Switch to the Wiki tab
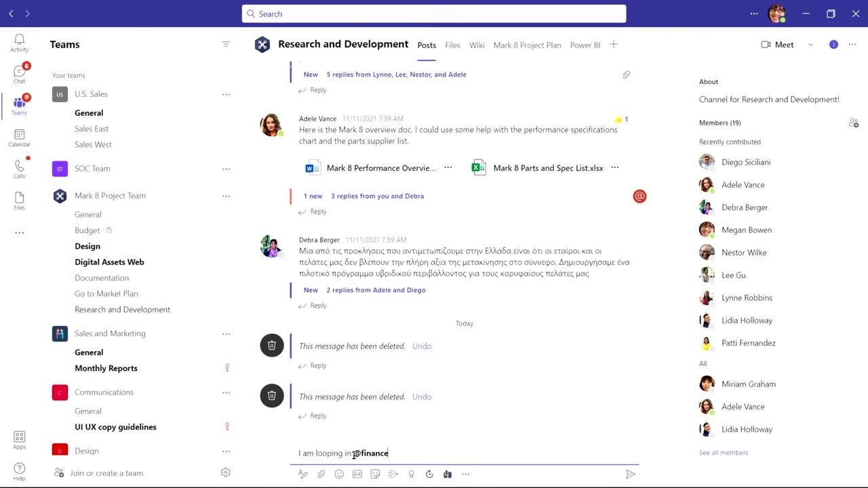Image resolution: width=868 pixels, height=488 pixels. [477, 45]
